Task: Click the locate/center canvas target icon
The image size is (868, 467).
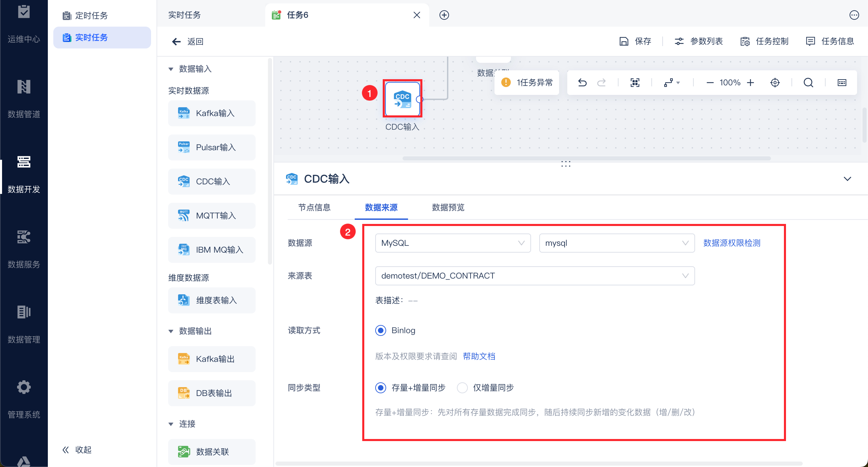Action: [775, 83]
